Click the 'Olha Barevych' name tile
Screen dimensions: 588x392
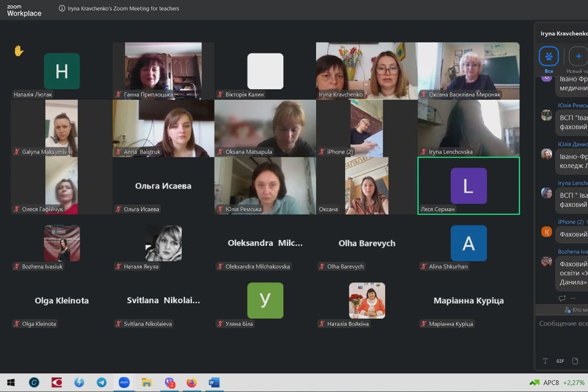coord(367,243)
